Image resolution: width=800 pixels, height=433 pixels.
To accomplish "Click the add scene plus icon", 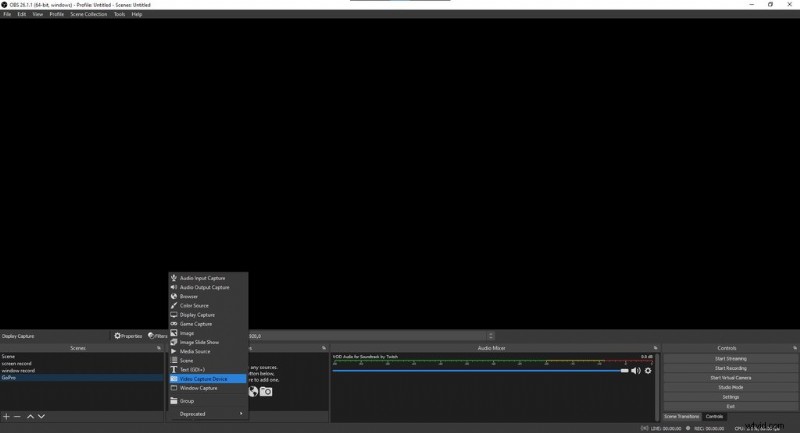I will (x=6, y=416).
